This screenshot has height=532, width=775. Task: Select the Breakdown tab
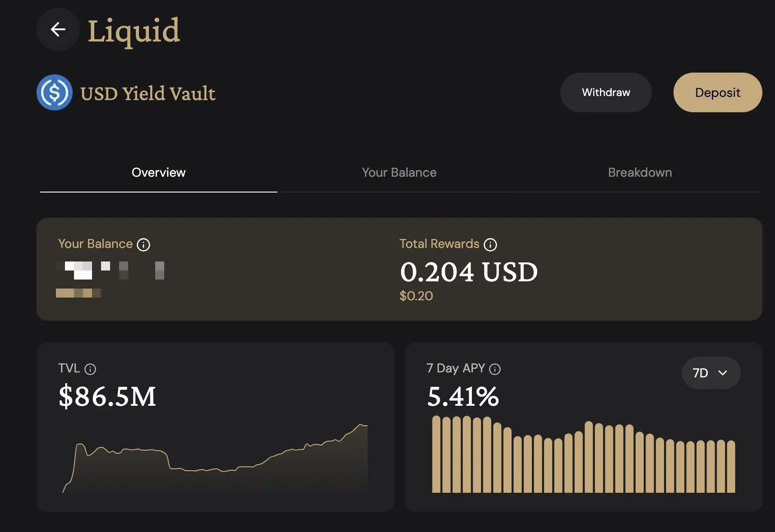click(x=640, y=173)
